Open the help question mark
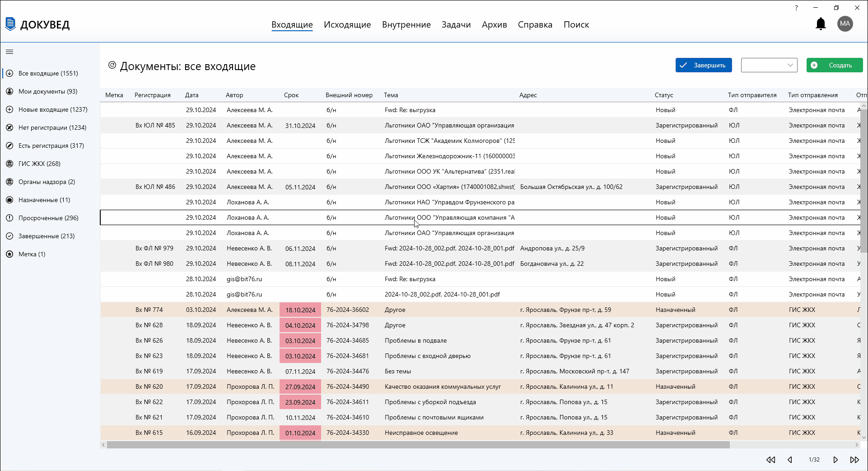Image resolution: width=868 pixels, height=471 pixels. click(797, 8)
